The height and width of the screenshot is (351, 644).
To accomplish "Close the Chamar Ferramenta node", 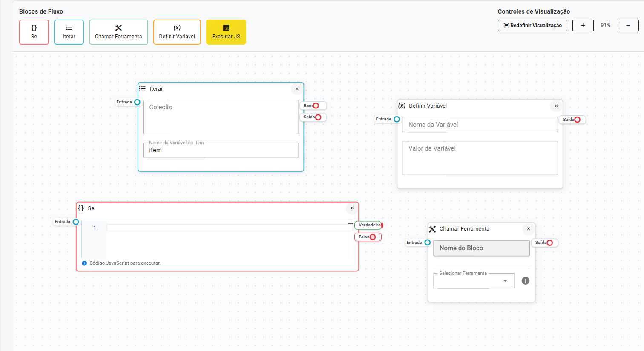I will 529,229.
